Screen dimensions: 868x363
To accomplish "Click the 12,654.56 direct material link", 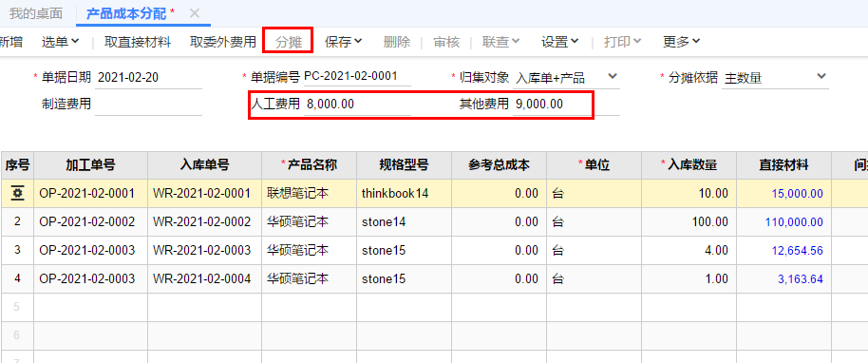I will pyautogui.click(x=797, y=251).
